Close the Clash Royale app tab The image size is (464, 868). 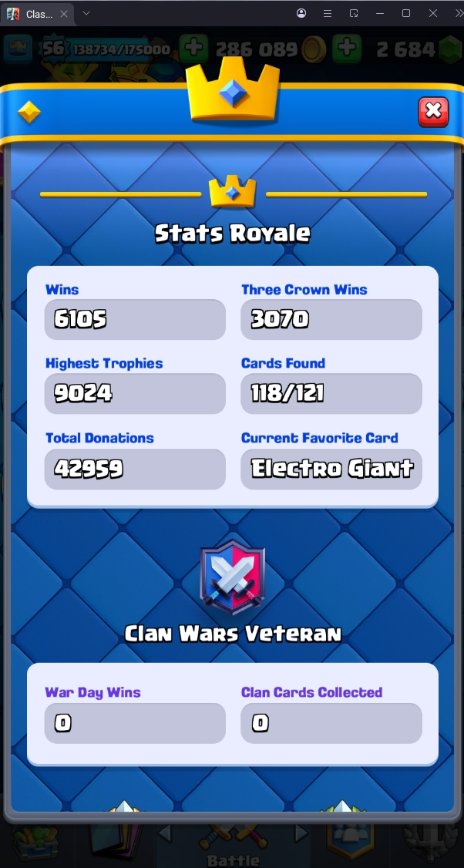tap(64, 14)
